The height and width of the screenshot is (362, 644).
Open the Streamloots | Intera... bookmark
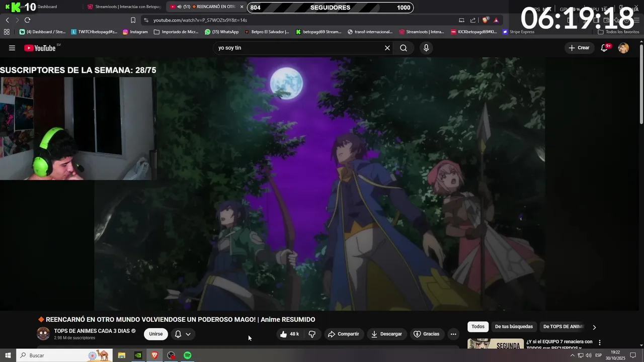[x=422, y=32]
